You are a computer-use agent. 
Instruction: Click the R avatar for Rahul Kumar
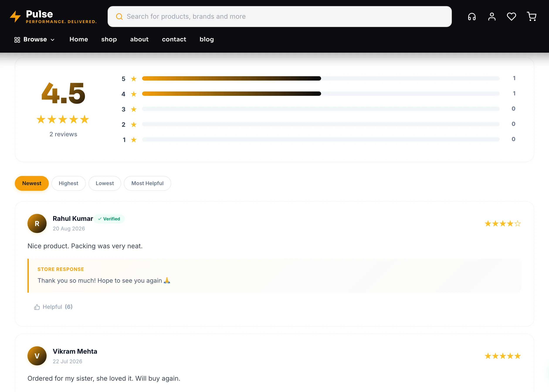(37, 223)
